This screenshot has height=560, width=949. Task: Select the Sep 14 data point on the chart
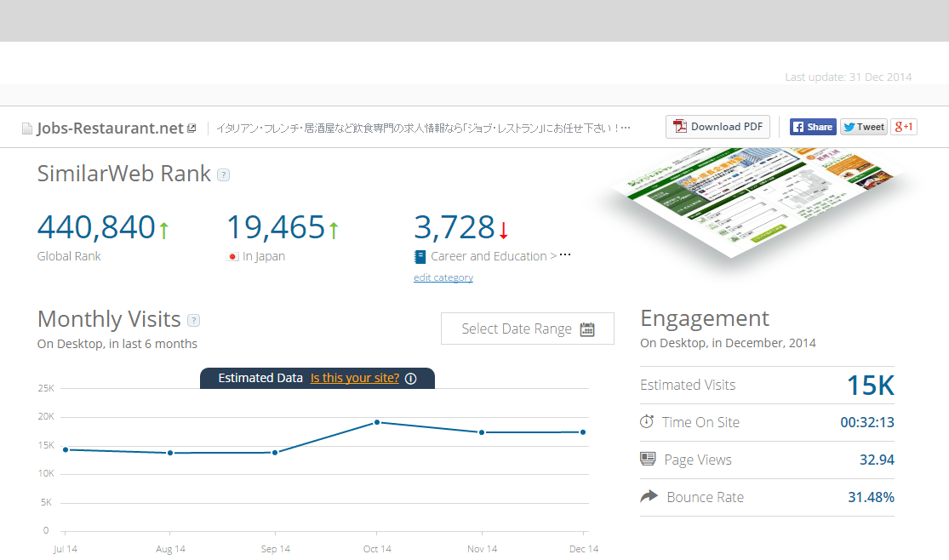[x=275, y=453]
